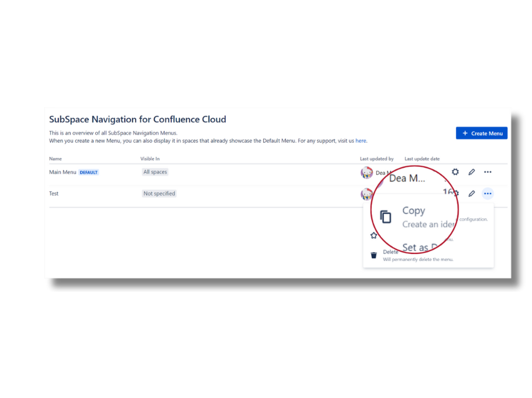Click the trash can icon
532x398 pixels.
pos(374,255)
